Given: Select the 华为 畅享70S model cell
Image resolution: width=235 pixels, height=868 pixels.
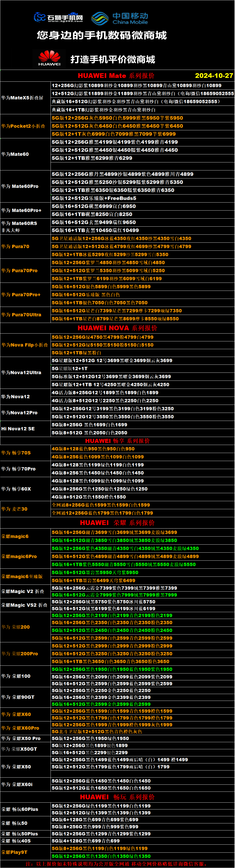Looking at the screenshot, I should 26,453.
